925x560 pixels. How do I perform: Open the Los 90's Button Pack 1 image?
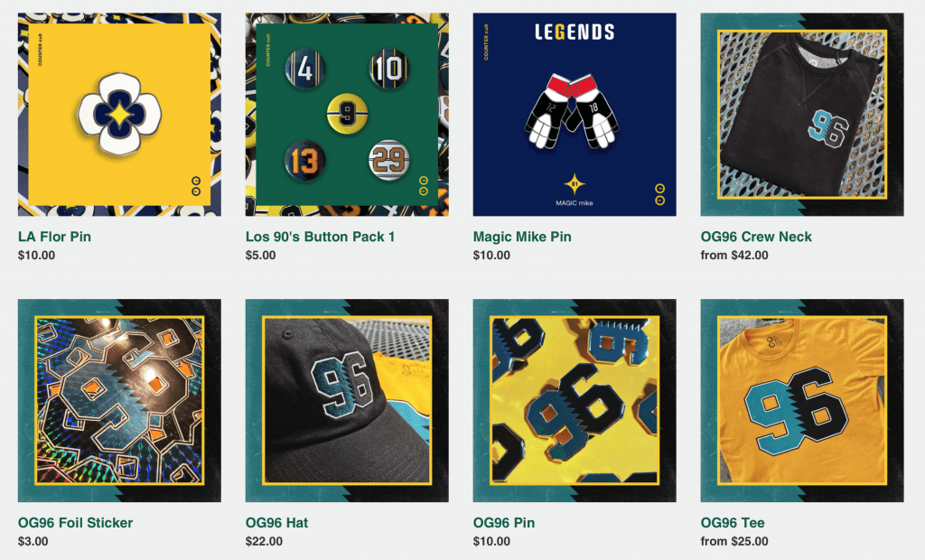click(347, 115)
